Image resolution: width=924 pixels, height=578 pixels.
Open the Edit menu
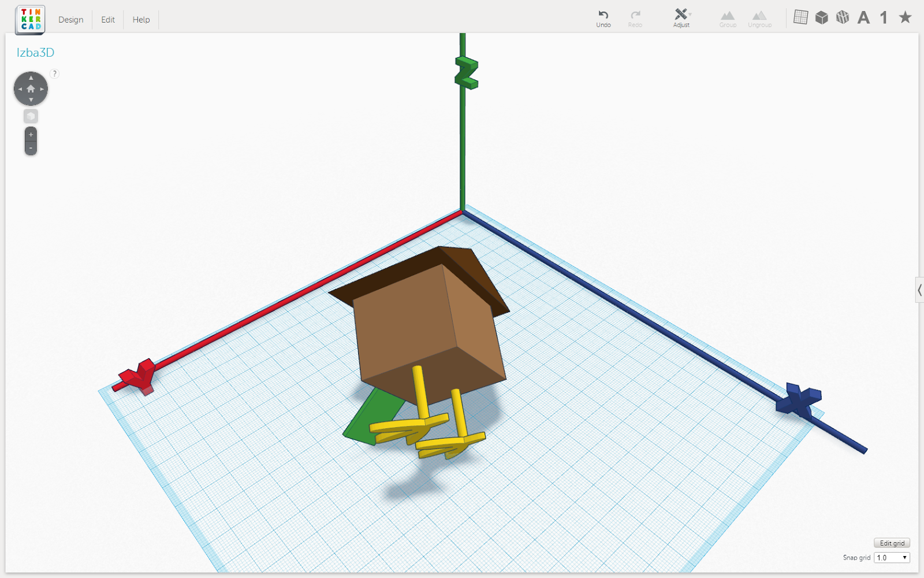[x=108, y=20]
